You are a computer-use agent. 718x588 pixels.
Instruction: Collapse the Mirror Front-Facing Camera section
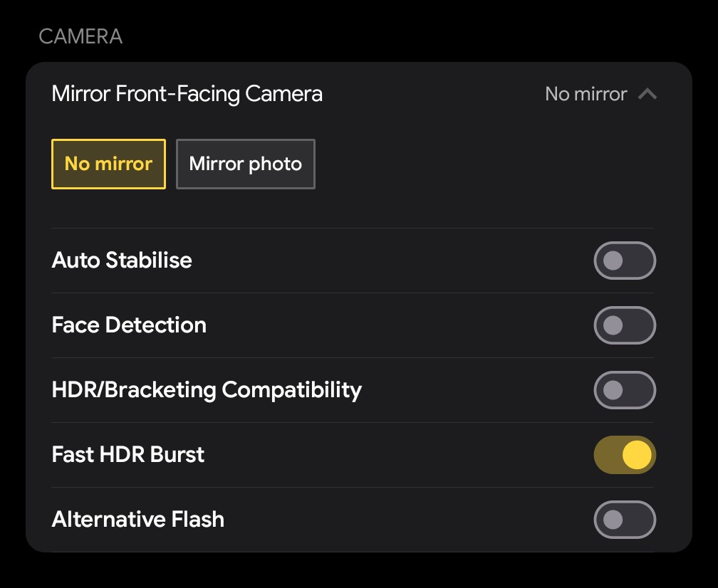click(647, 93)
